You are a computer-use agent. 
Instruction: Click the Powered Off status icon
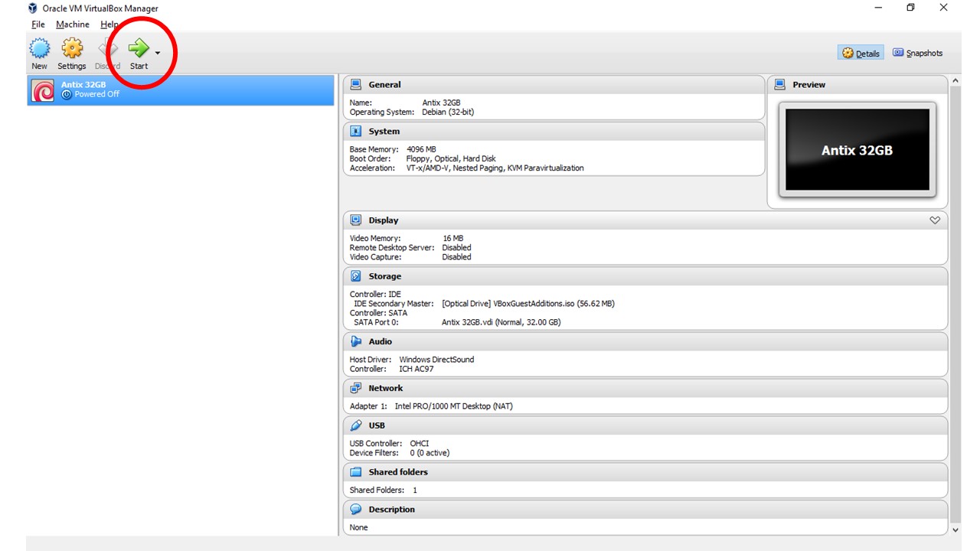[67, 94]
